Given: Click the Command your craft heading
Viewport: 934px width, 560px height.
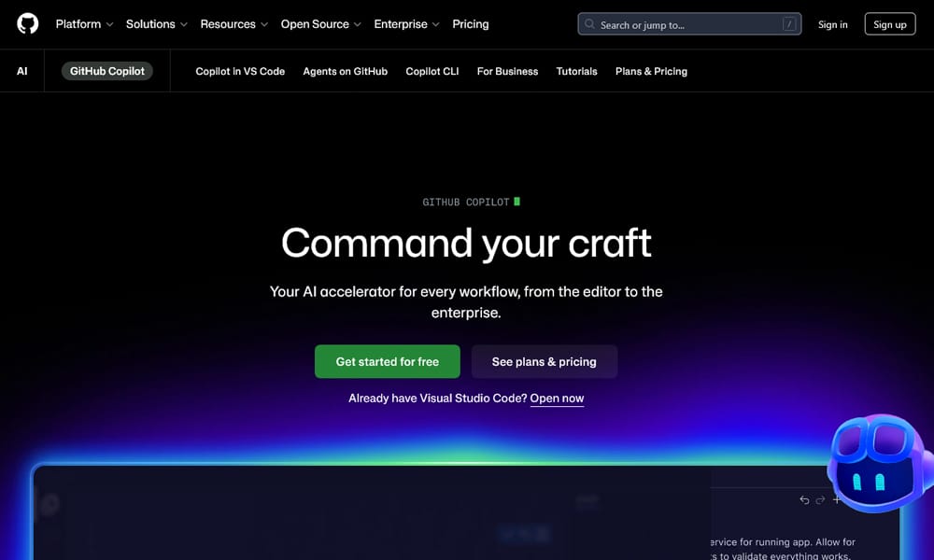Looking at the screenshot, I should tap(466, 243).
